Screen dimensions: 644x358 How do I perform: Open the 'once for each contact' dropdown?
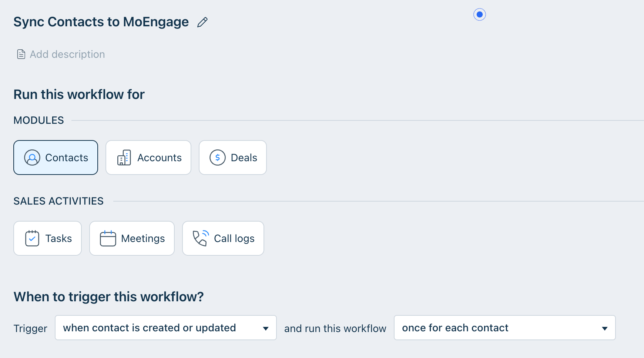pos(505,328)
